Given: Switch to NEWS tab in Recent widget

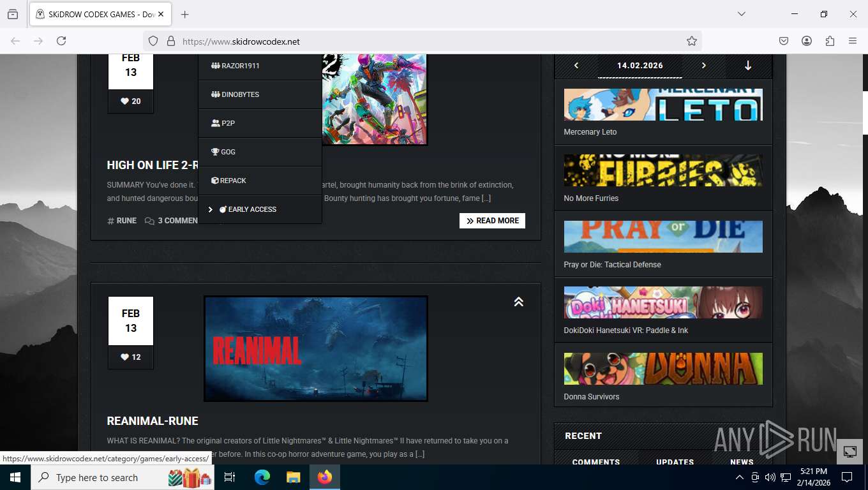Looking at the screenshot, I should [742, 462].
